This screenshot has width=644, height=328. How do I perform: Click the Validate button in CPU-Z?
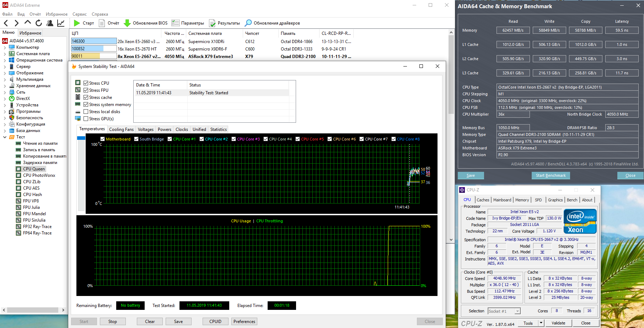558,323
